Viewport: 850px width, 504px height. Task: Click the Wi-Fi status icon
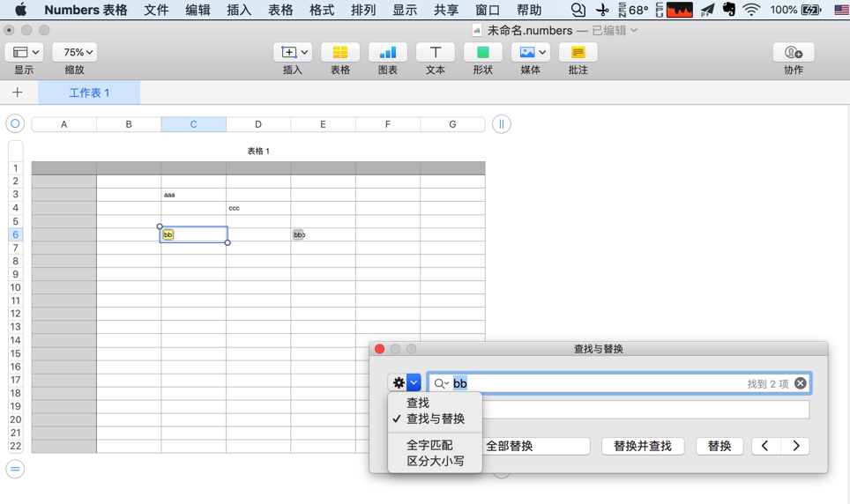point(751,10)
